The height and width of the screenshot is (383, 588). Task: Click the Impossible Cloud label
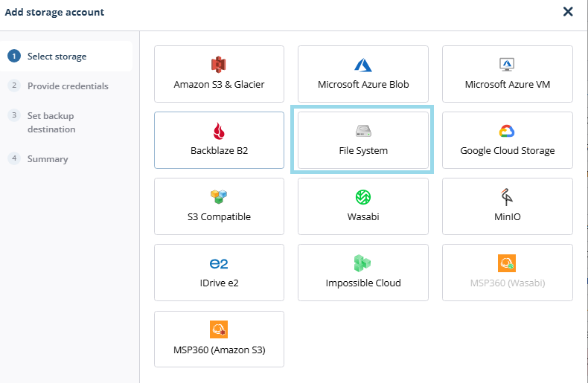pyautogui.click(x=363, y=283)
